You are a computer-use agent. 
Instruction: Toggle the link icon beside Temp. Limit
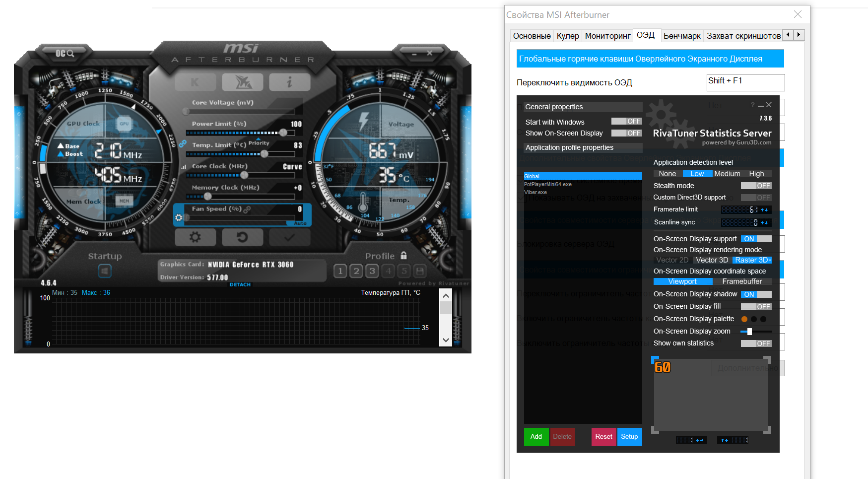[183, 144]
